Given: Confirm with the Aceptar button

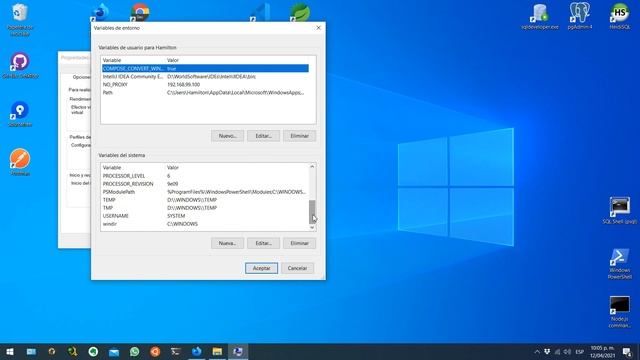Looking at the screenshot, I should (261, 268).
